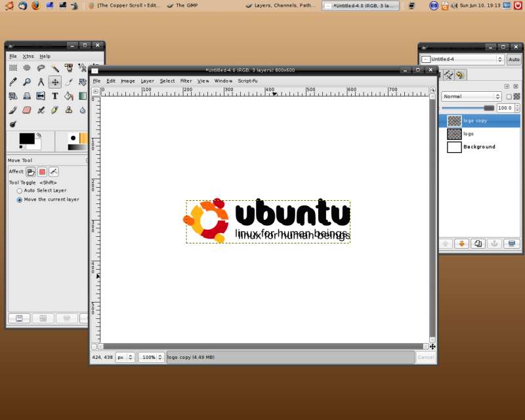Select the Background layer
The image size is (525, 420).
(480, 147)
